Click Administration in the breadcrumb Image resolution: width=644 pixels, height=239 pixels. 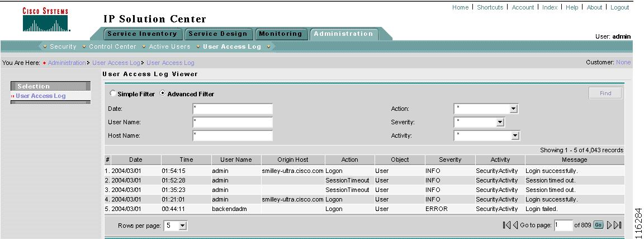[x=67, y=63]
